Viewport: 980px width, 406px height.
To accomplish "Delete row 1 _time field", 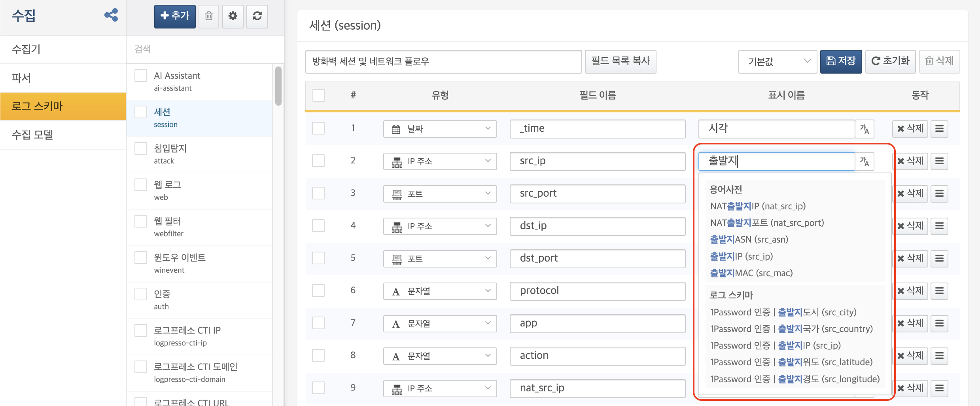I will coord(910,129).
